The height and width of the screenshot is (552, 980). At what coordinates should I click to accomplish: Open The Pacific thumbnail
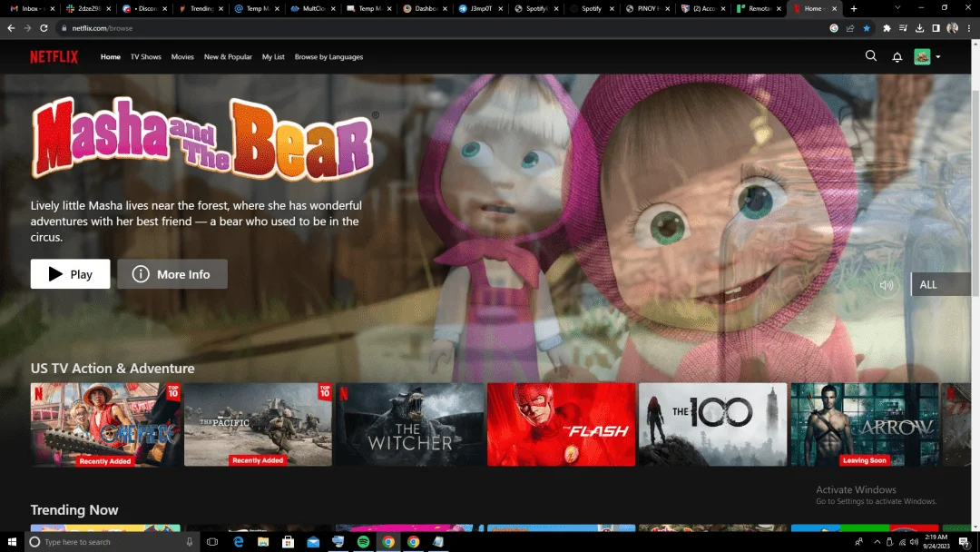[x=258, y=425]
